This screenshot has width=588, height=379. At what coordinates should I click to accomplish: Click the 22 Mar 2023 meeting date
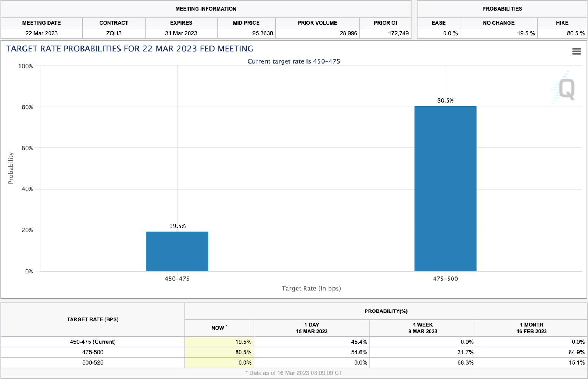click(x=42, y=33)
